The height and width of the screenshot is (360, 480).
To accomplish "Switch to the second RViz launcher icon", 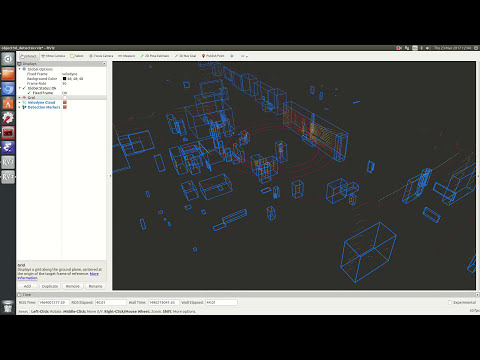I will (x=8, y=177).
